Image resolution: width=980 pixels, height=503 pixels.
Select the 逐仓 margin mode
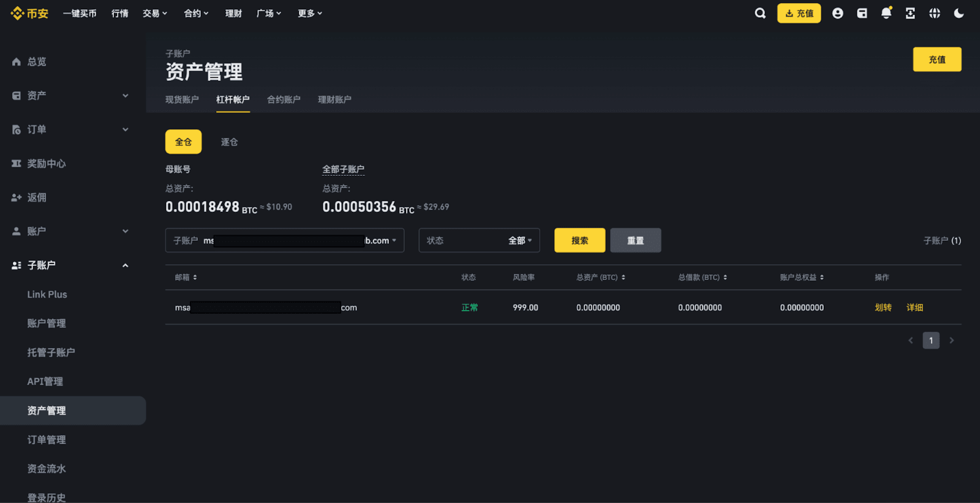[x=229, y=142]
